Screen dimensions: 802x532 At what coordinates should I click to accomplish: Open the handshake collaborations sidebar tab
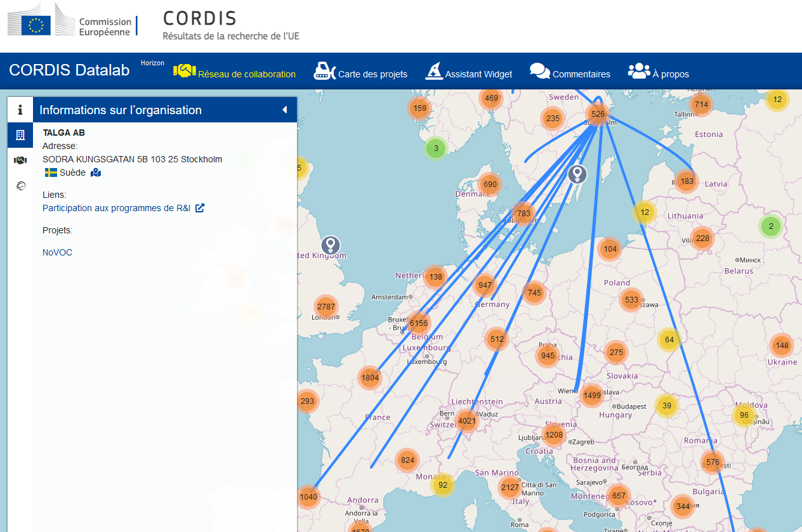(20, 160)
